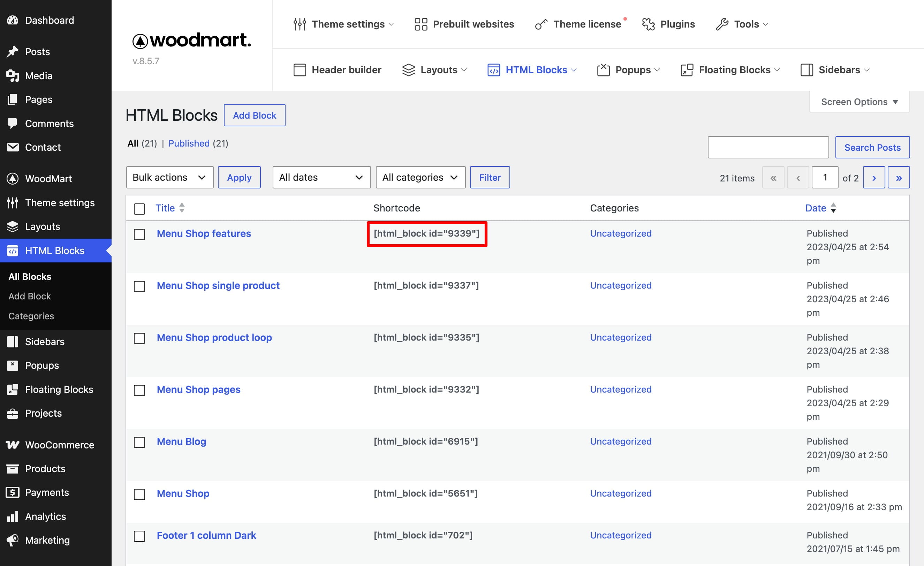Viewport: 924px width, 566px height.
Task: Click the sidebar Theme settings sliders icon
Action: [x=12, y=203]
